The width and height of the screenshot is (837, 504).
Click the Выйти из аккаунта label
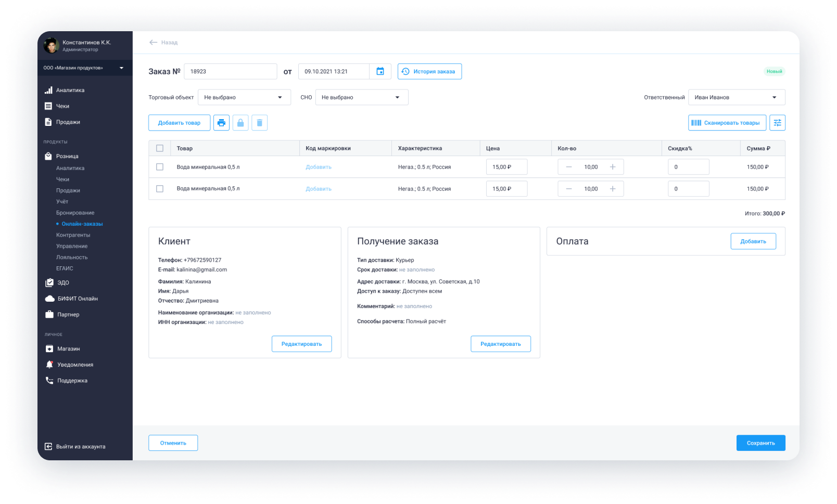click(81, 447)
